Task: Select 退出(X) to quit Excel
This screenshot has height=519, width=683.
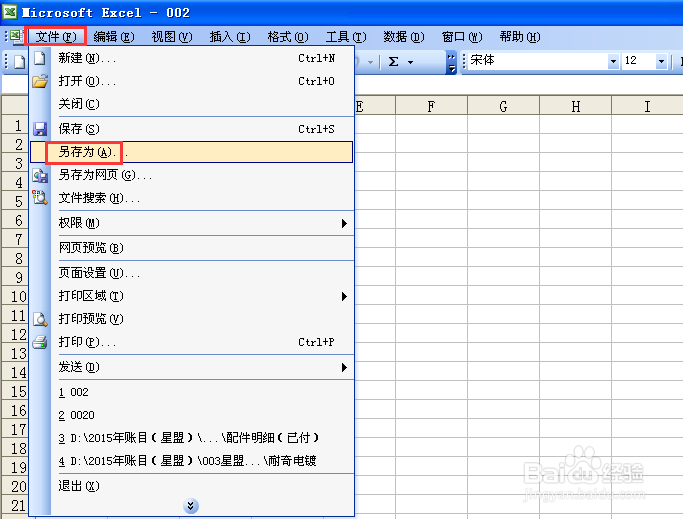Action: coord(192,486)
